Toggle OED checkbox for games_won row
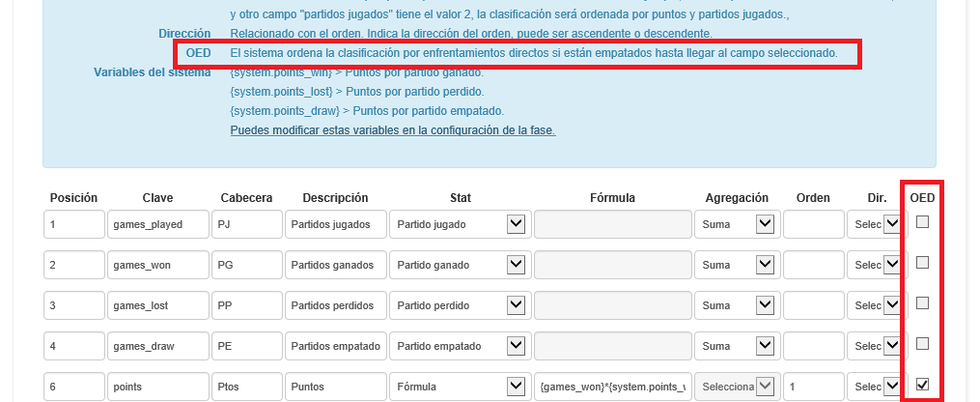Viewport: 980px width, 402px height. (922, 263)
